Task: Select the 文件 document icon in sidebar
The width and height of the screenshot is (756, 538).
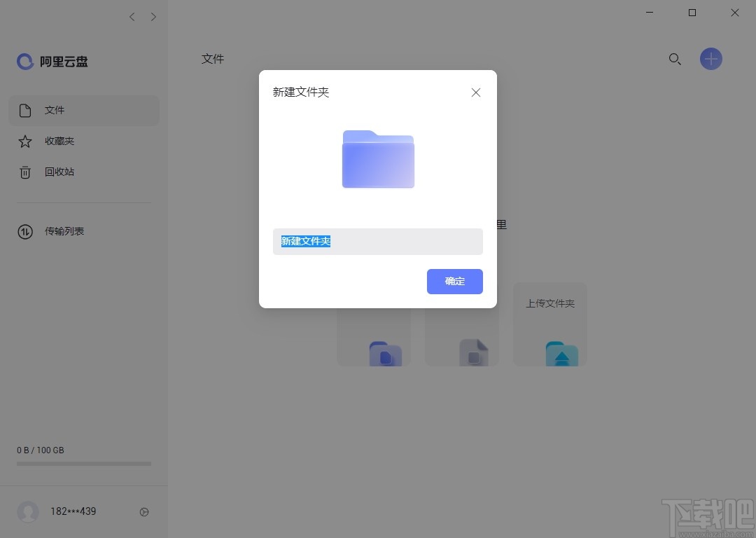Action: (24, 110)
